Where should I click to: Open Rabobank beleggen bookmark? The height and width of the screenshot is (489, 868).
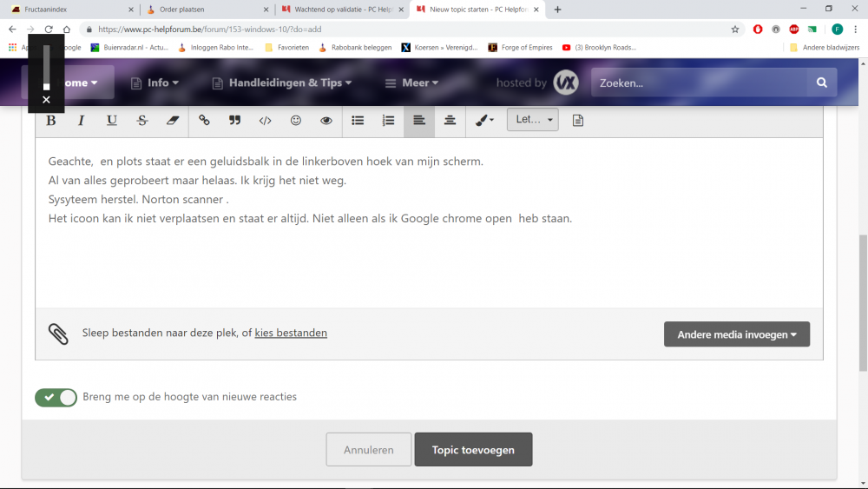tap(355, 48)
